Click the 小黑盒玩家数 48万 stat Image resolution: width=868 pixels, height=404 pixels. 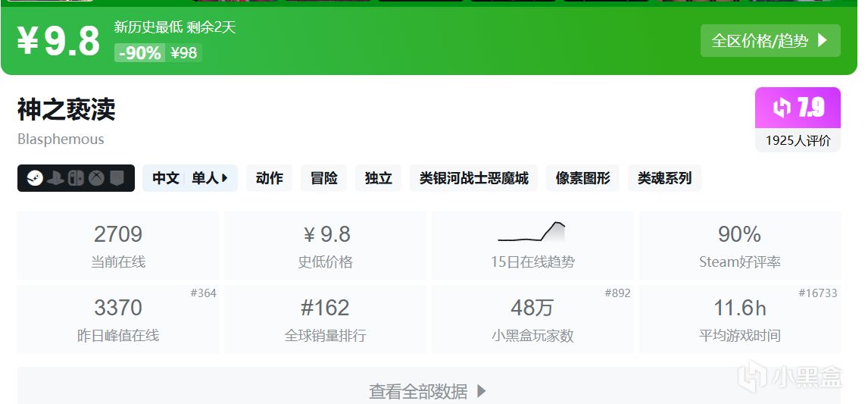532,318
